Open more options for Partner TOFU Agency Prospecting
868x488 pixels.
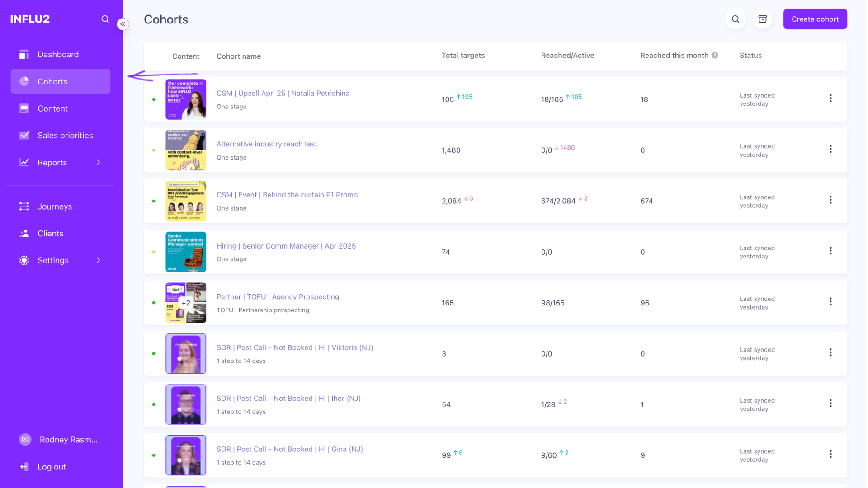[x=830, y=302]
